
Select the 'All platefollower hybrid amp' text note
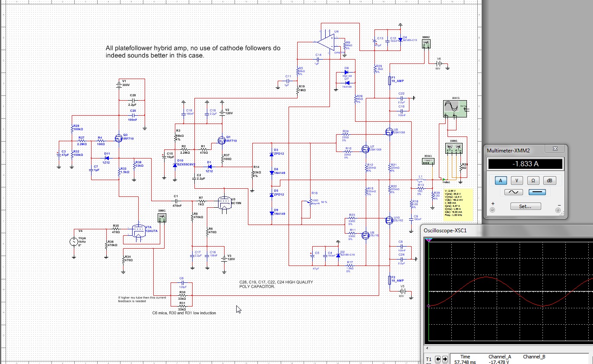point(193,52)
